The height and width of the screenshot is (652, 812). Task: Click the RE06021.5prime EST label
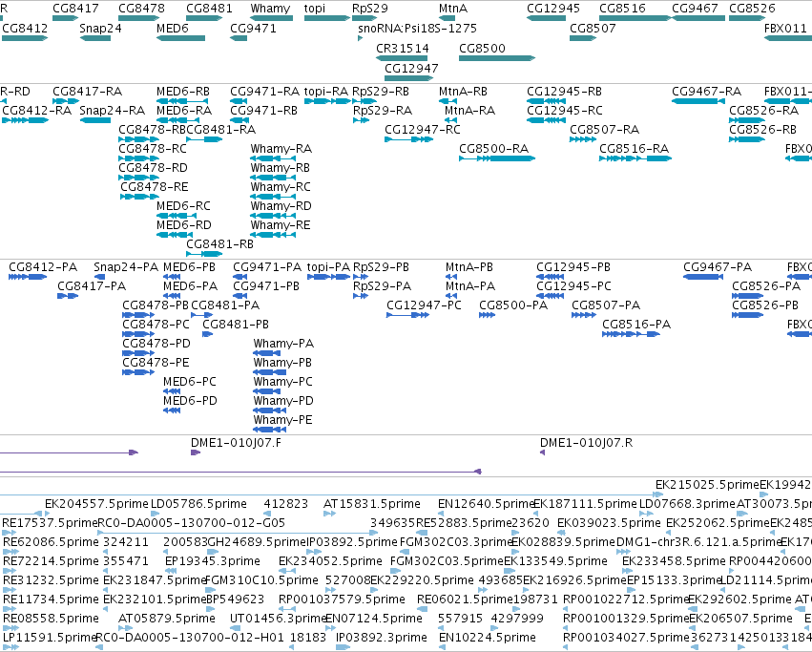[465, 599]
